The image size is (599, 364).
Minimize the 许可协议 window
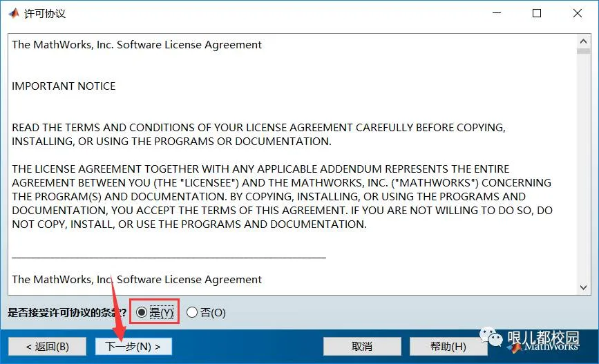(497, 13)
